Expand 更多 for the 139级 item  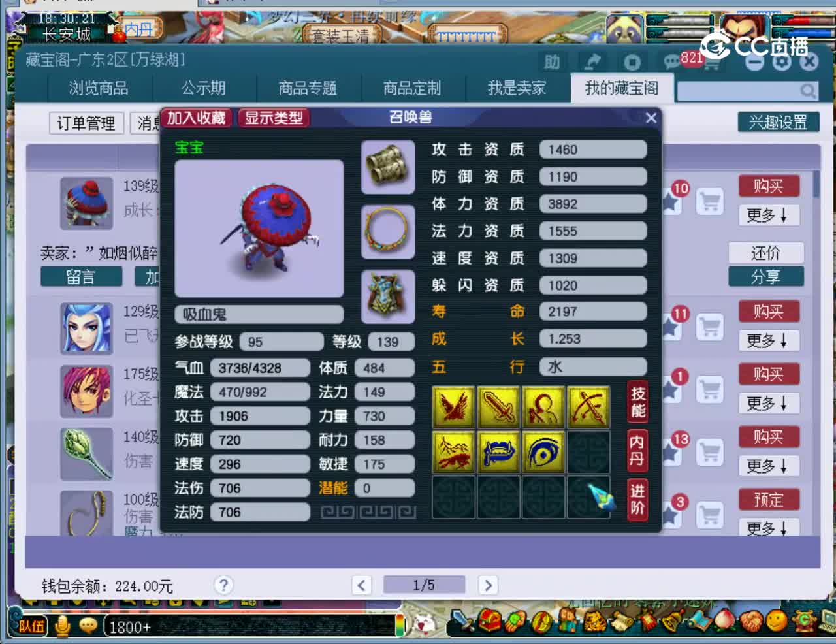[x=769, y=215]
